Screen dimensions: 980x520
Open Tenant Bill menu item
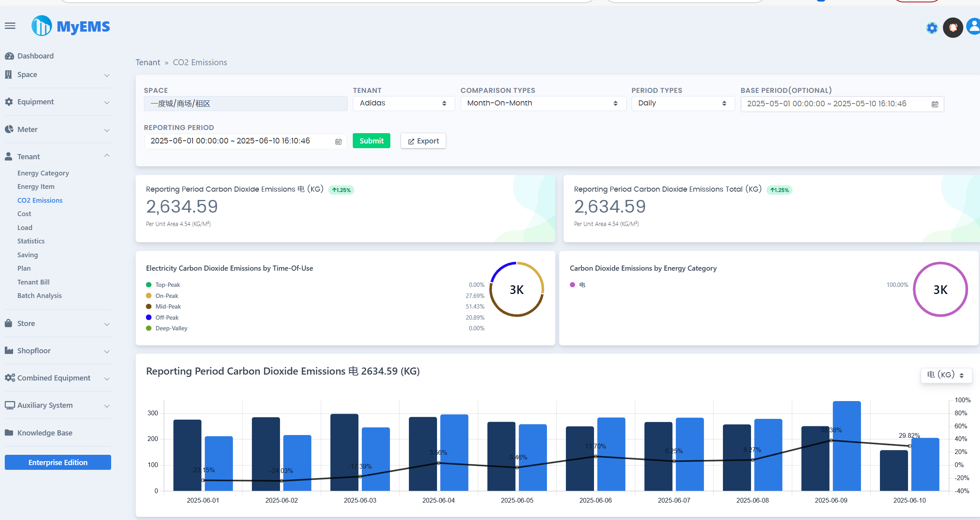[x=33, y=282]
